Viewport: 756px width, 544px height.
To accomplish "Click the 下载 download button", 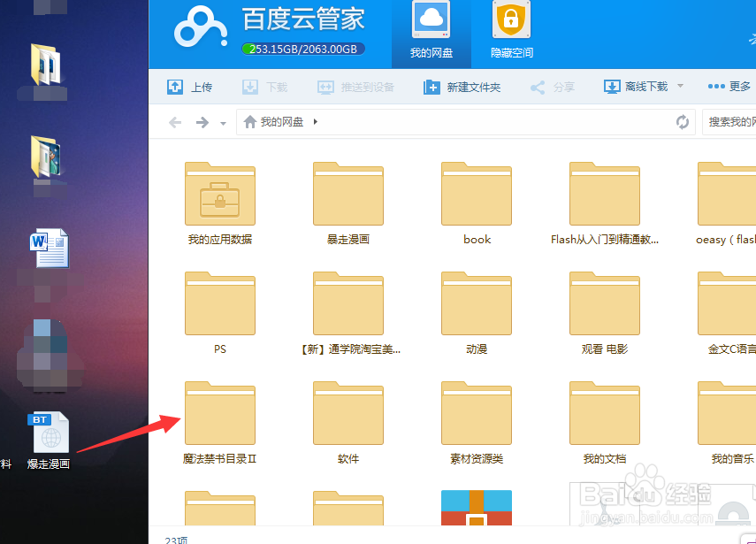I will [x=264, y=88].
